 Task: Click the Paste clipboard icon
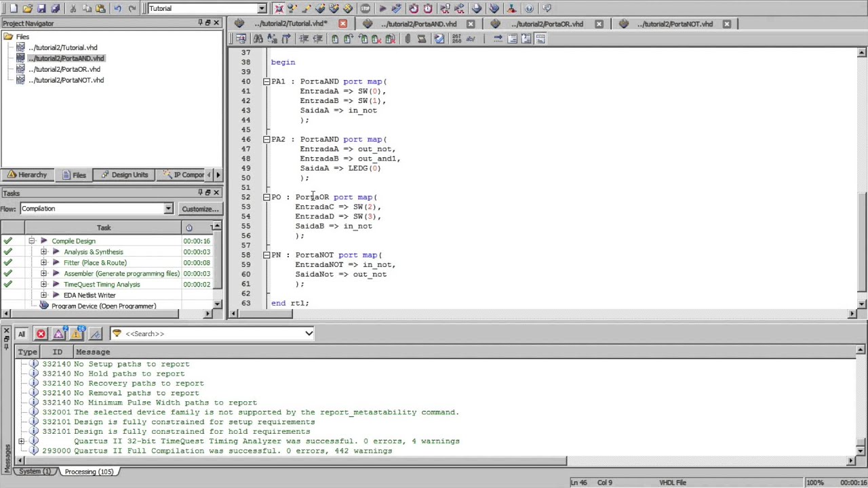[100, 9]
